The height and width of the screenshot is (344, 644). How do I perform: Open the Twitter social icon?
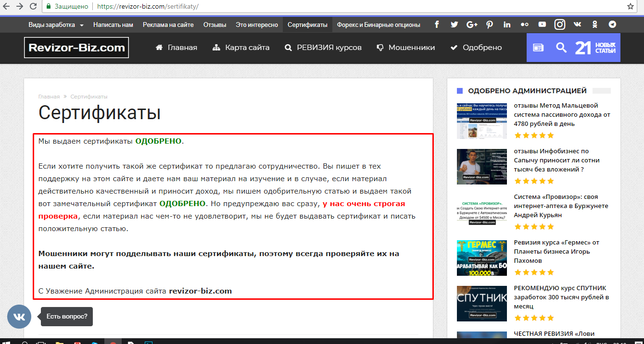[454, 25]
